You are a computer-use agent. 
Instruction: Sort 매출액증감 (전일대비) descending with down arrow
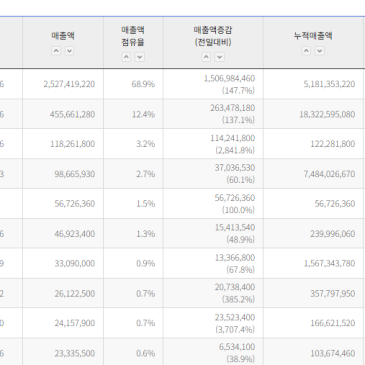tap(219, 57)
